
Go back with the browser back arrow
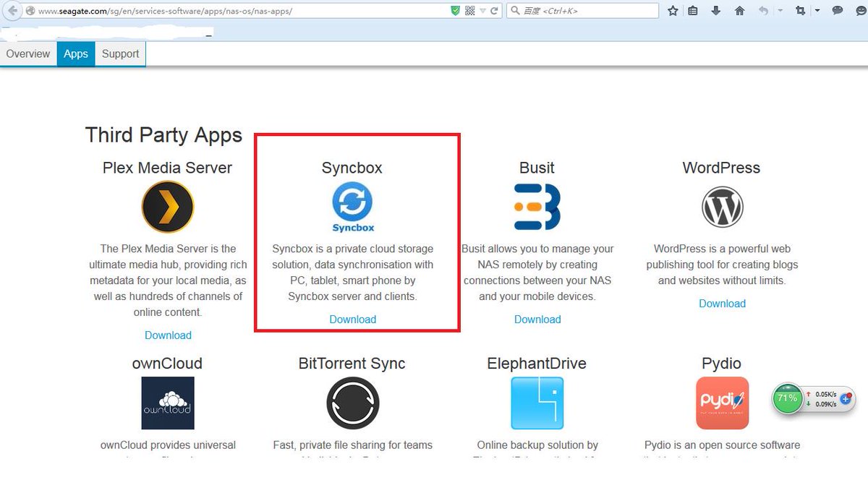click(x=13, y=11)
